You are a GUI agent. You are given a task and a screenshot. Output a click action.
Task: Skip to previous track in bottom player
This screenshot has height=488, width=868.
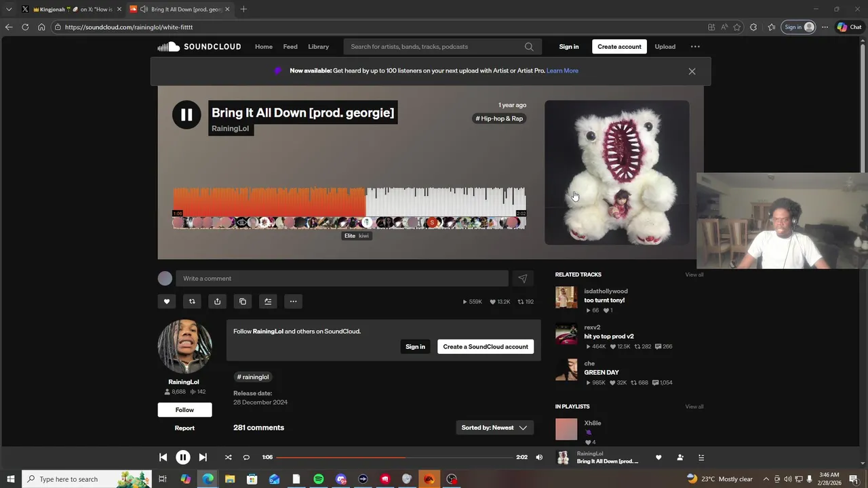tap(163, 457)
